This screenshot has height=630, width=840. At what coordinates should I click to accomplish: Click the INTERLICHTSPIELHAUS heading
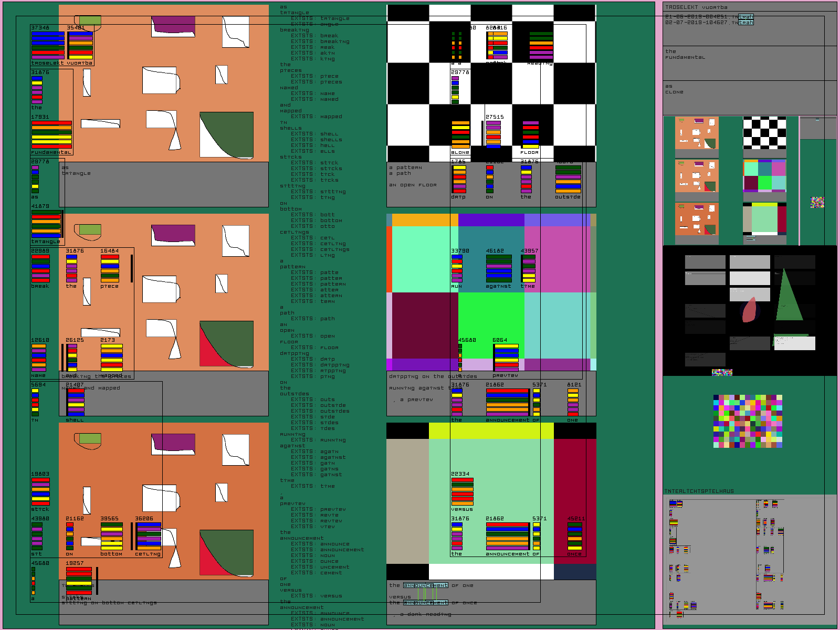pyautogui.click(x=699, y=491)
